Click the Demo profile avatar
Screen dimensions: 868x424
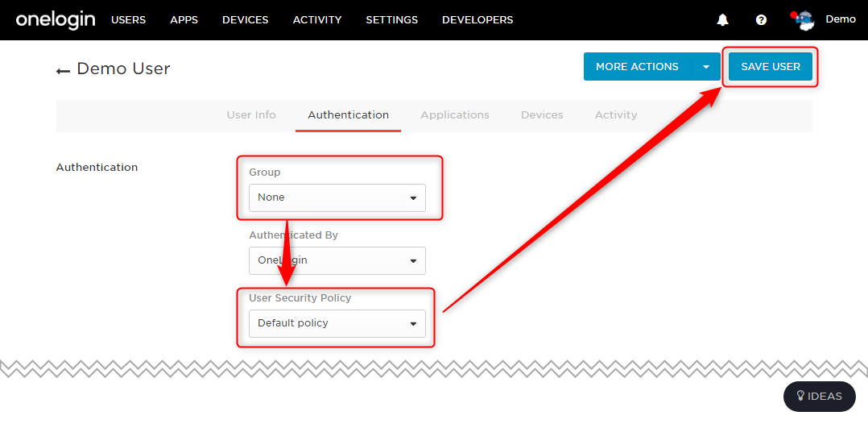tap(804, 20)
